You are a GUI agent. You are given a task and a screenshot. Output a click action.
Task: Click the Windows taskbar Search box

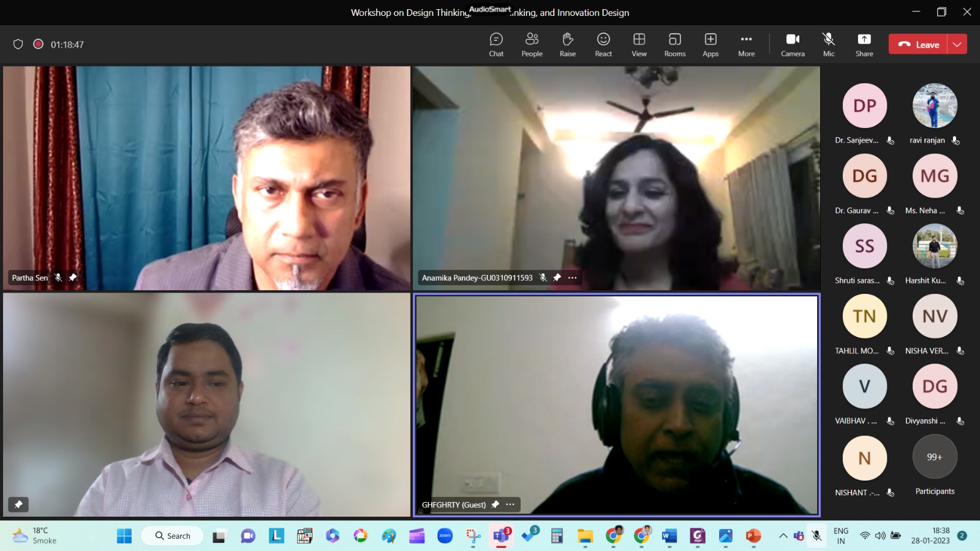[173, 536]
